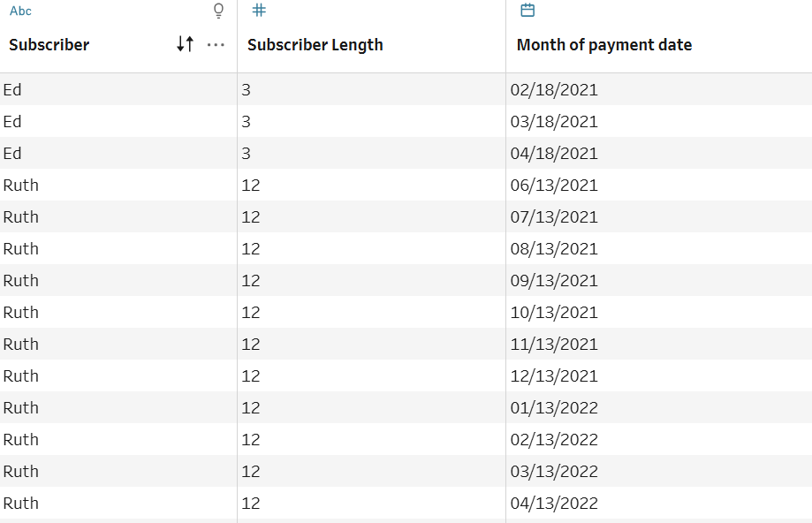The width and height of the screenshot is (812, 523).
Task: Select the 06/13/2021 date cell
Action: [554, 186]
